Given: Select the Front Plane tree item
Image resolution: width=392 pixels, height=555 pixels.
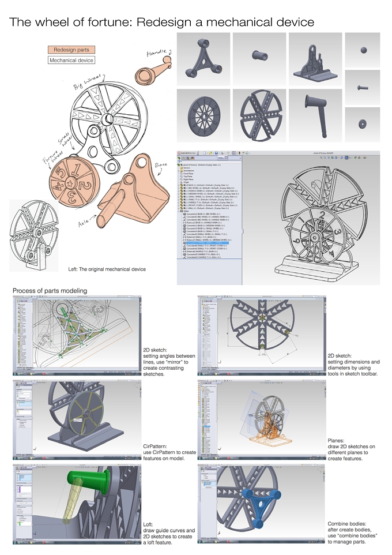Looking at the screenshot, I should (x=188, y=174).
